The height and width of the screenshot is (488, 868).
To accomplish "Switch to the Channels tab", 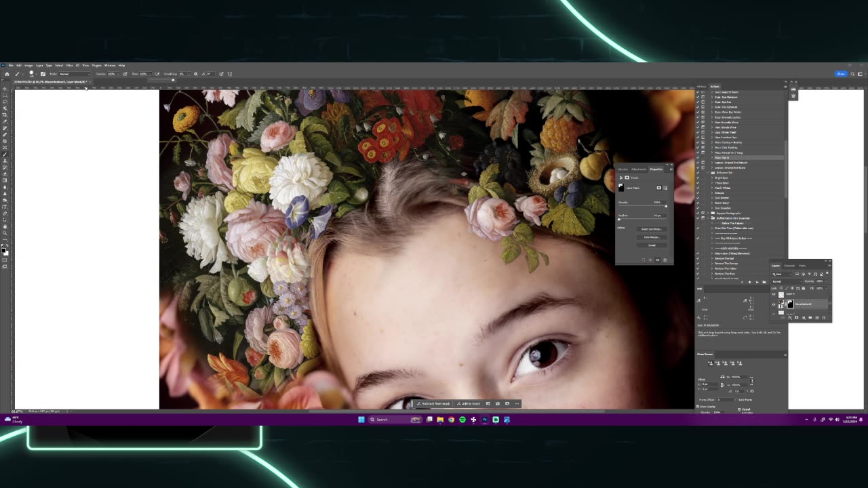I will pyautogui.click(x=789, y=266).
